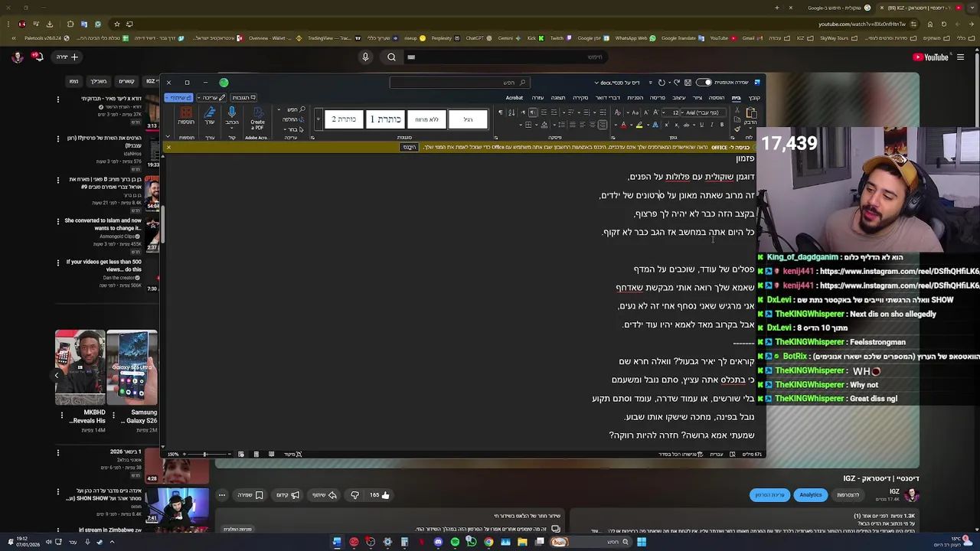980x551 pixels.
Task: Click the show paragraph marks ¶ icon
Action: 501,112
